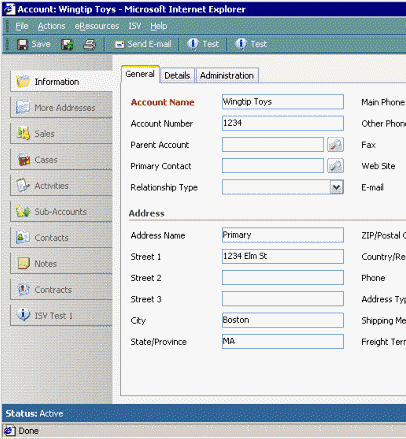The height and width of the screenshot is (439, 406).
Task: Click the Print icon in toolbar
Action: pos(89,44)
